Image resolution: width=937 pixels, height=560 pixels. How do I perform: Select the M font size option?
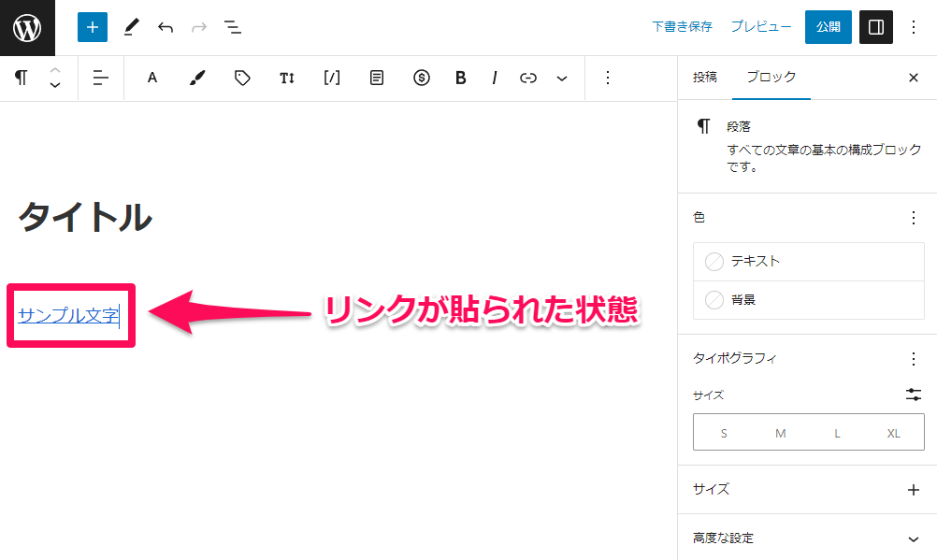coord(781,434)
